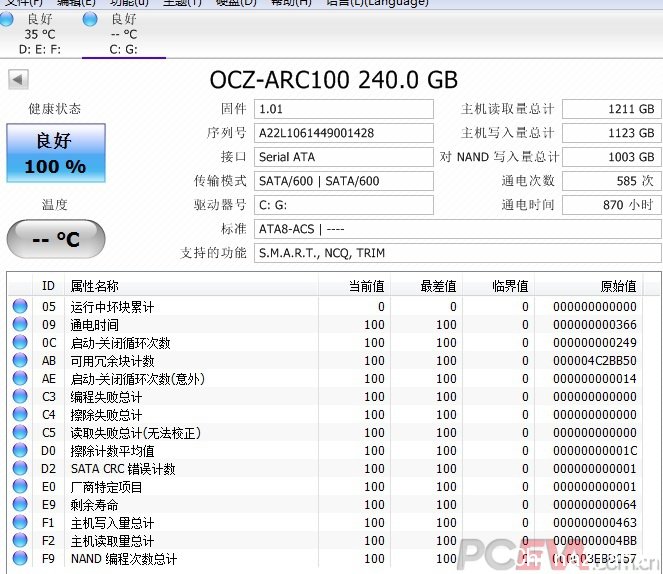The image size is (663, 574).
Task: Select the 启动-关闭循环次数 attribute in row 0C
Action: pyautogui.click(x=121, y=343)
